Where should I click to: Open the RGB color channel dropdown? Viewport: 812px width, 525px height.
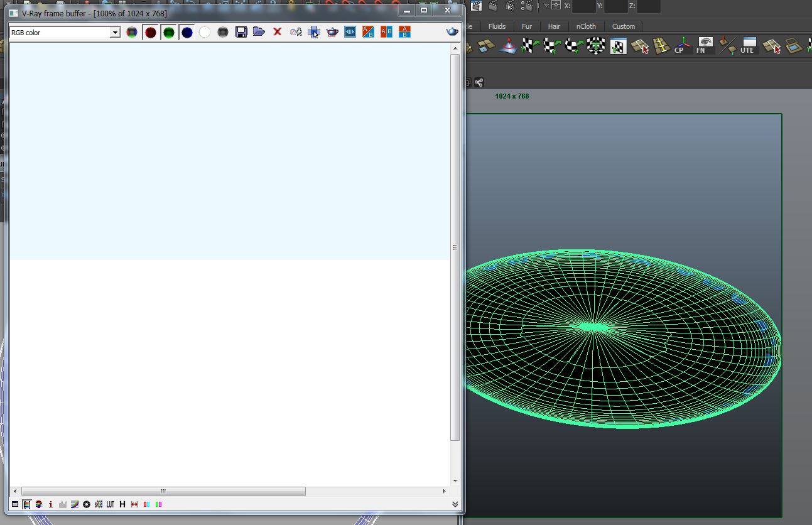[x=115, y=33]
